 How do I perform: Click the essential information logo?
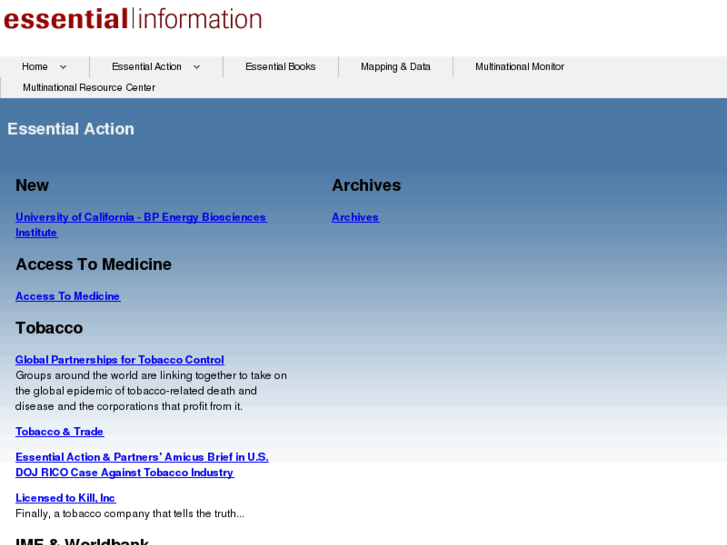(133, 19)
